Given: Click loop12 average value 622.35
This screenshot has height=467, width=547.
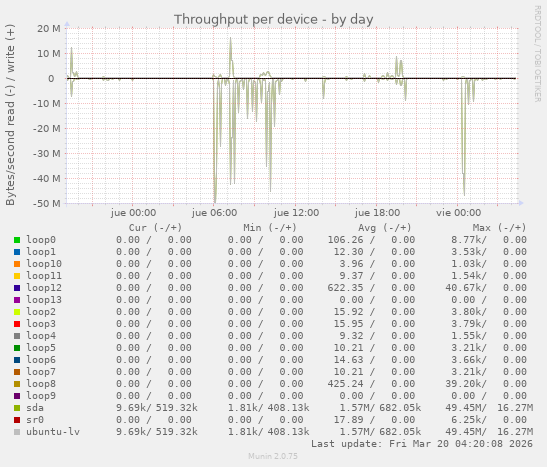Looking at the screenshot, I should tap(345, 288).
